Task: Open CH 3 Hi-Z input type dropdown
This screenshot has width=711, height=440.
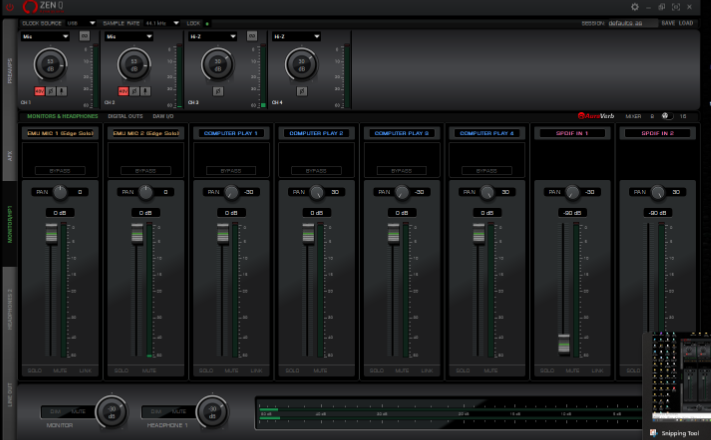Action: coord(213,36)
